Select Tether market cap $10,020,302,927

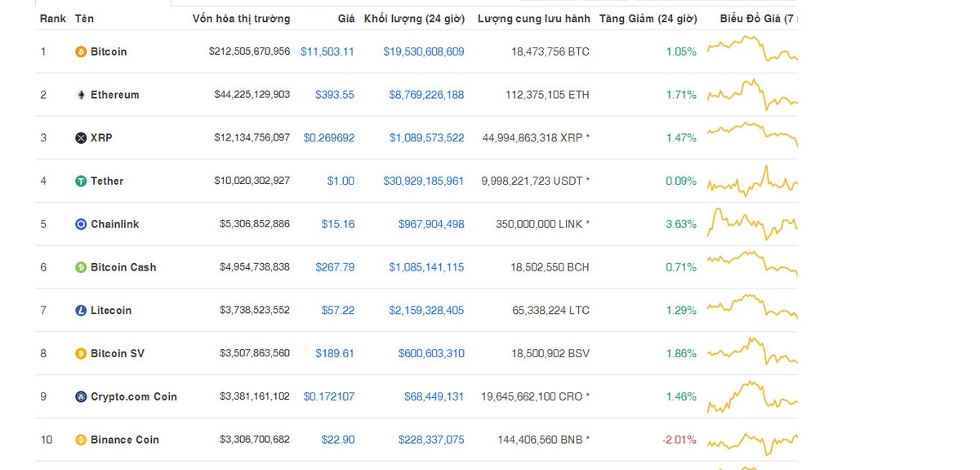tap(252, 181)
